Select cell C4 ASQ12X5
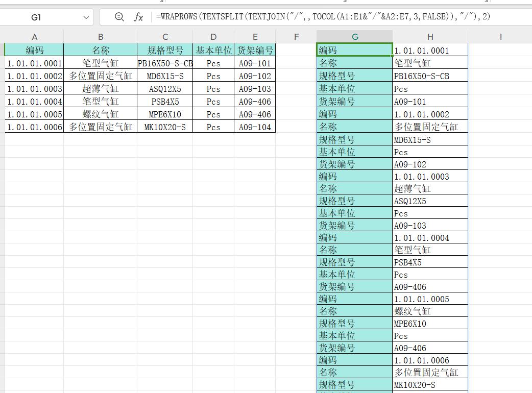Viewport: 532px width, 393px height. click(165, 88)
